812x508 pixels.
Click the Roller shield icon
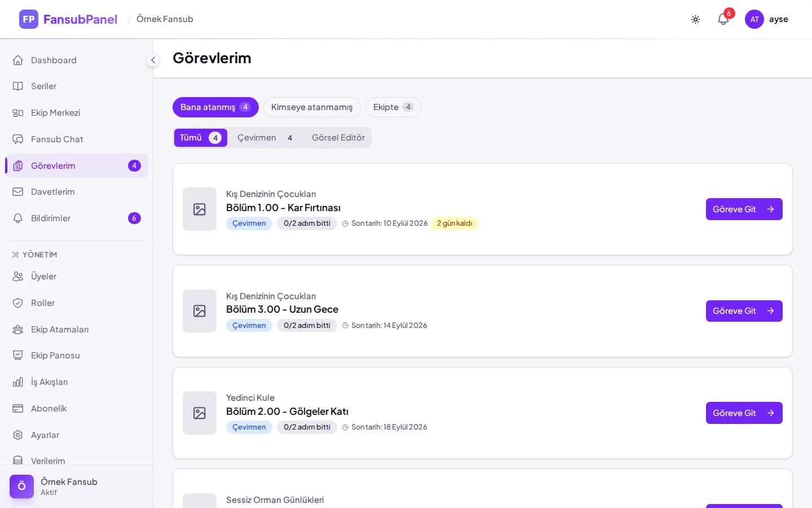tap(18, 303)
